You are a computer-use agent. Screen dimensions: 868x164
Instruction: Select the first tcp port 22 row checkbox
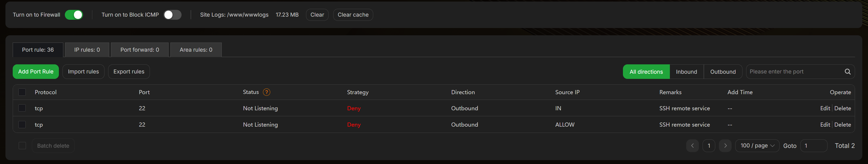[22, 108]
